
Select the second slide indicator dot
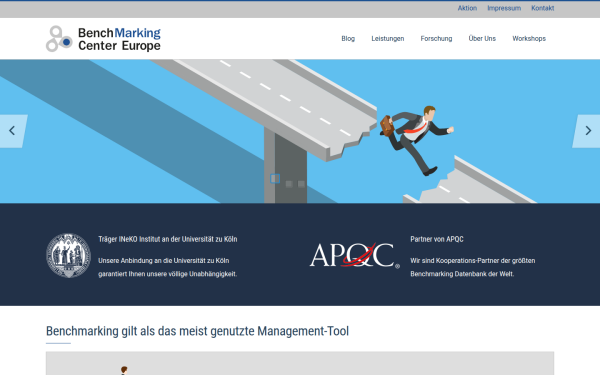(289, 184)
